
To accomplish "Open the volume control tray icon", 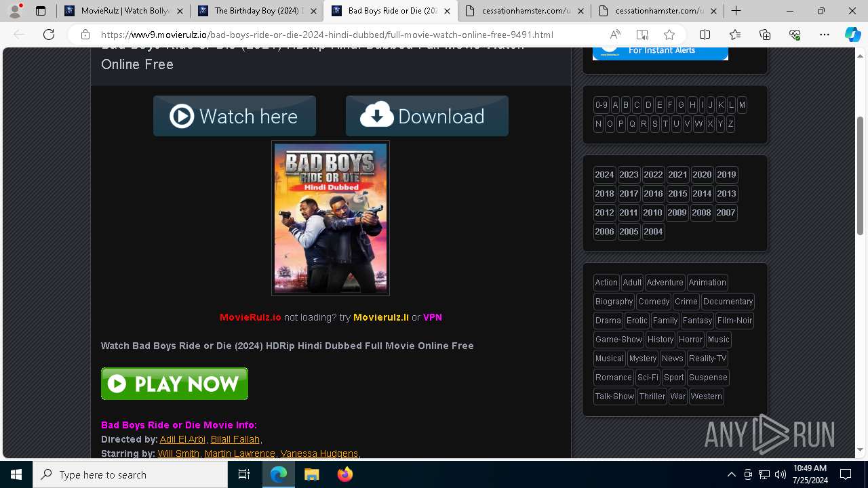I will point(780,474).
